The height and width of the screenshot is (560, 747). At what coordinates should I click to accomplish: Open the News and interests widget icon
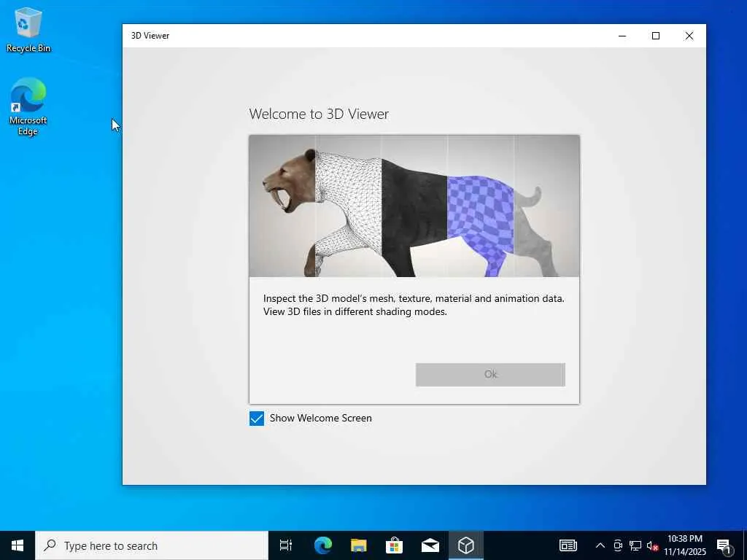pyautogui.click(x=568, y=545)
